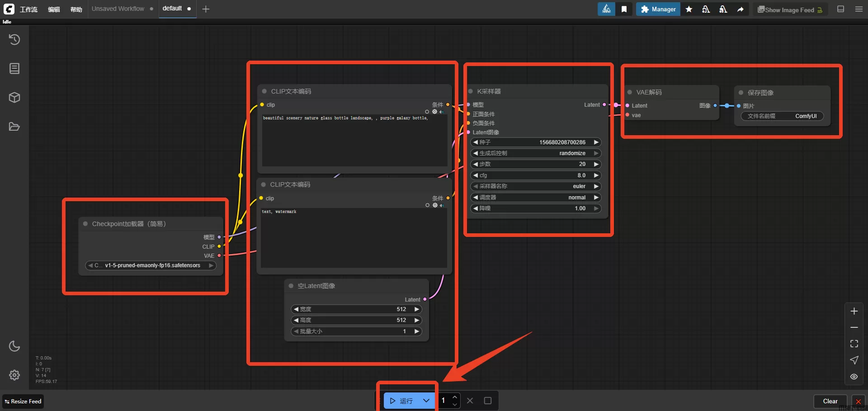Open the run button dropdown arrow
Screen dimensions: 868x411
pyautogui.click(x=426, y=401)
